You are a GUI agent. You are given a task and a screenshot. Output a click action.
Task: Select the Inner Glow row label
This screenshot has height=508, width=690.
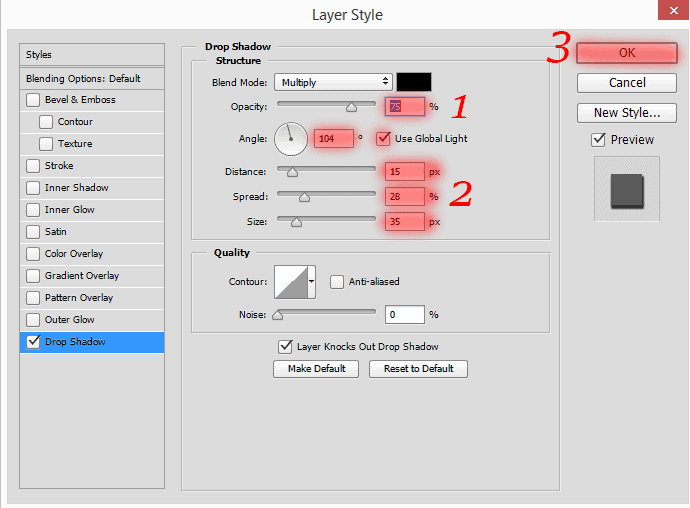coord(70,210)
